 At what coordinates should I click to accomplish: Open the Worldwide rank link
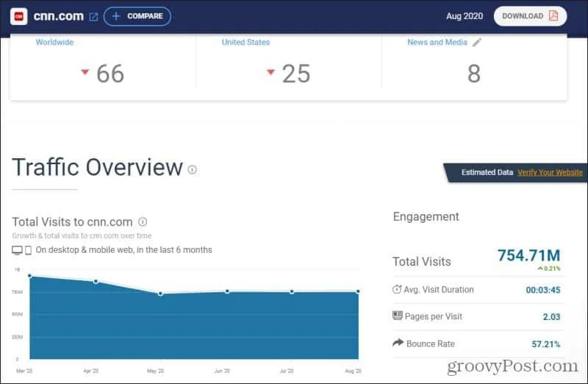(x=54, y=42)
